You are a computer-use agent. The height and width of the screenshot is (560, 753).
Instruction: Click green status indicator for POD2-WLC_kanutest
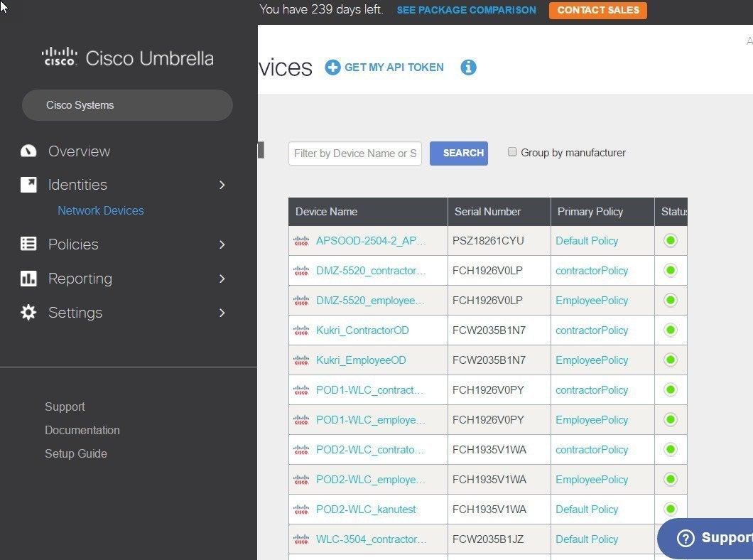pos(671,509)
